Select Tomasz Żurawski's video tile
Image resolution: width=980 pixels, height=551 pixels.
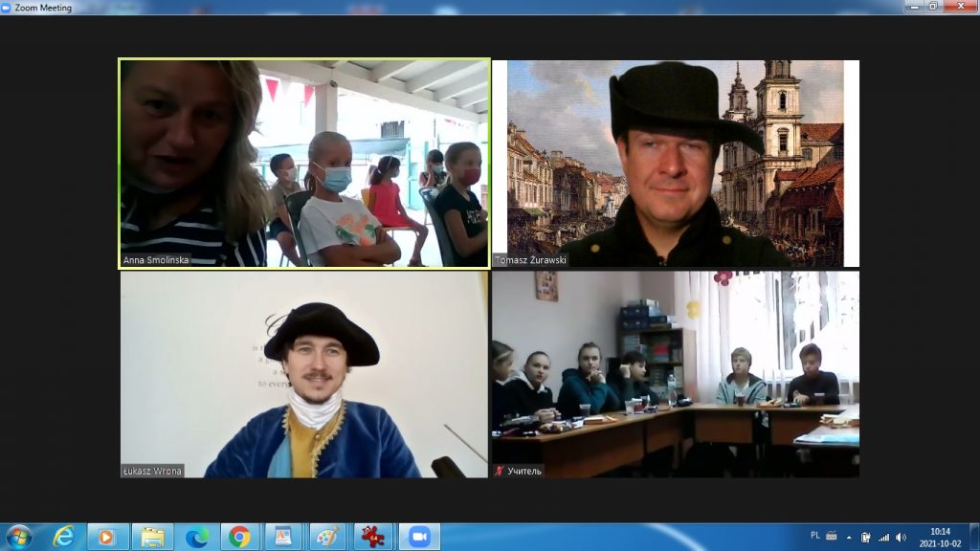(675, 164)
